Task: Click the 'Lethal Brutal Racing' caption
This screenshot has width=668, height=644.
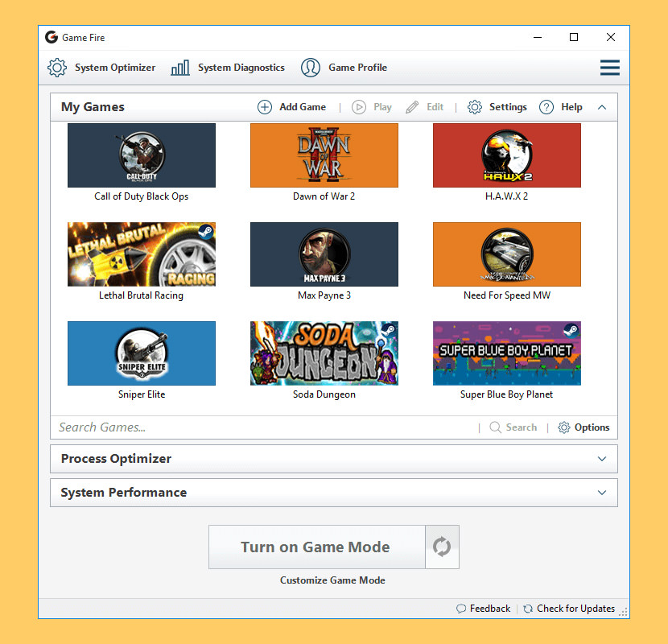Action: tap(141, 295)
